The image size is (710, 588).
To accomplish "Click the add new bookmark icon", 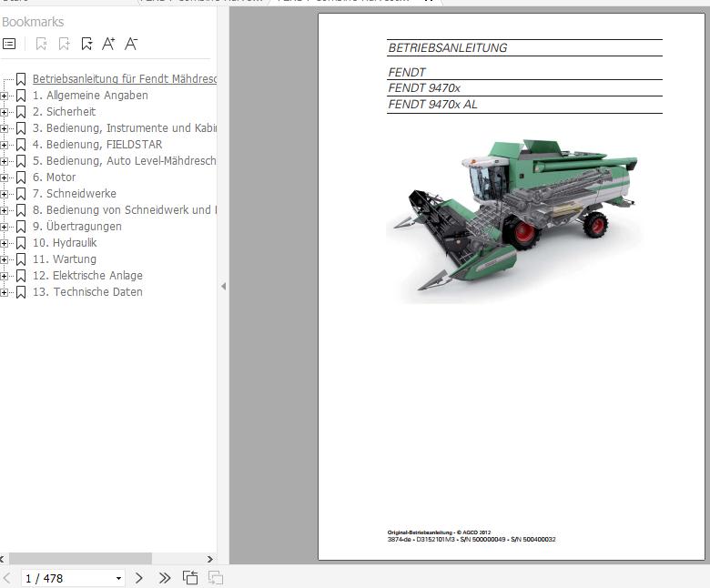I will coord(65,44).
